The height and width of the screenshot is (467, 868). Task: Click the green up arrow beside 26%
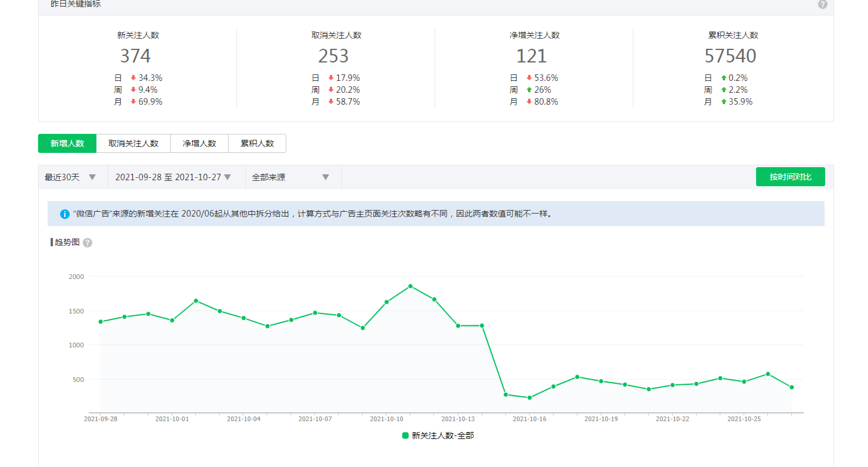click(x=529, y=90)
